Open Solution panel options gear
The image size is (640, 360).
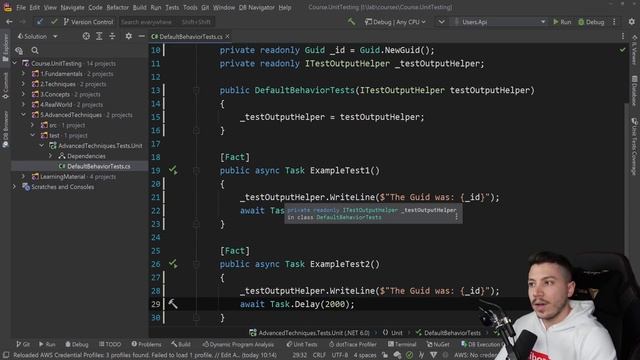point(129,36)
